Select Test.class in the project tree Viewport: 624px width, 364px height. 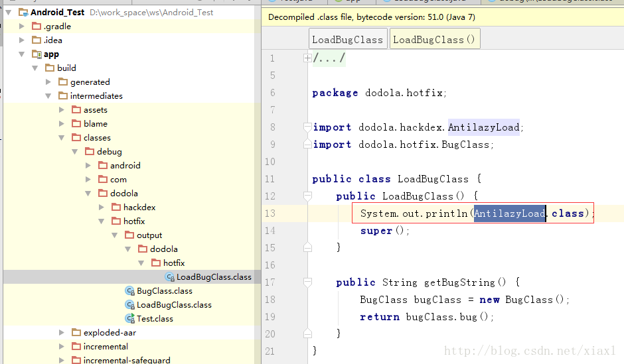click(155, 319)
